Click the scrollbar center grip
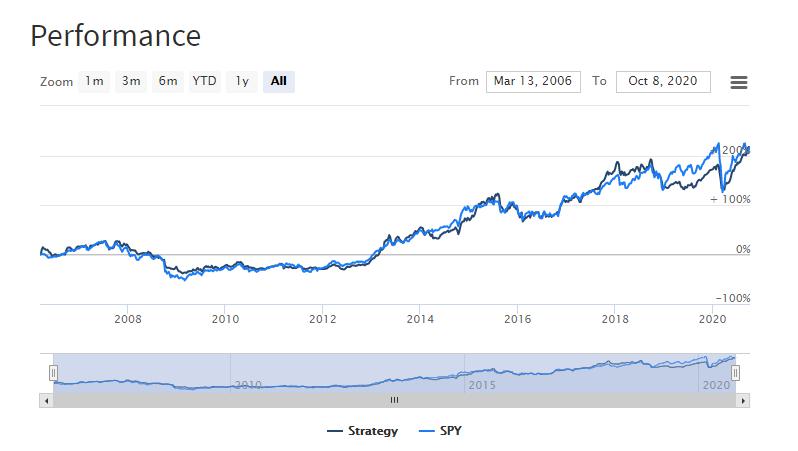This screenshot has height=451, width=798. click(x=394, y=400)
